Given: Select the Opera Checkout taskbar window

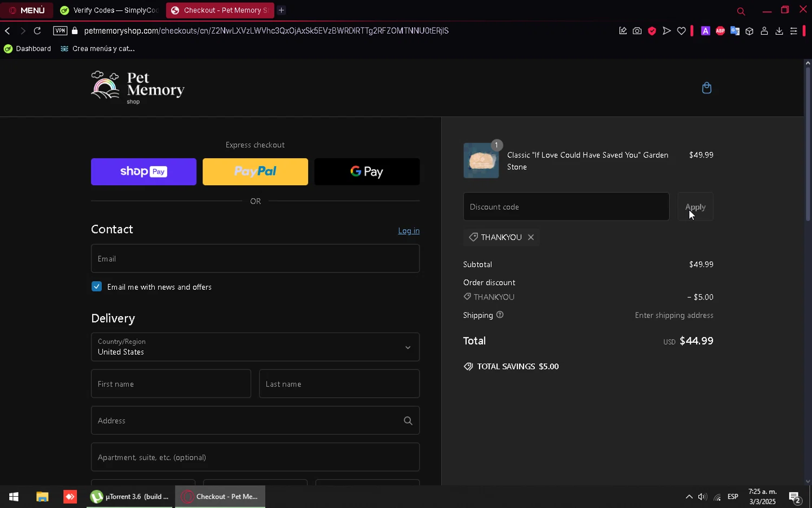Looking at the screenshot, I should (220, 497).
